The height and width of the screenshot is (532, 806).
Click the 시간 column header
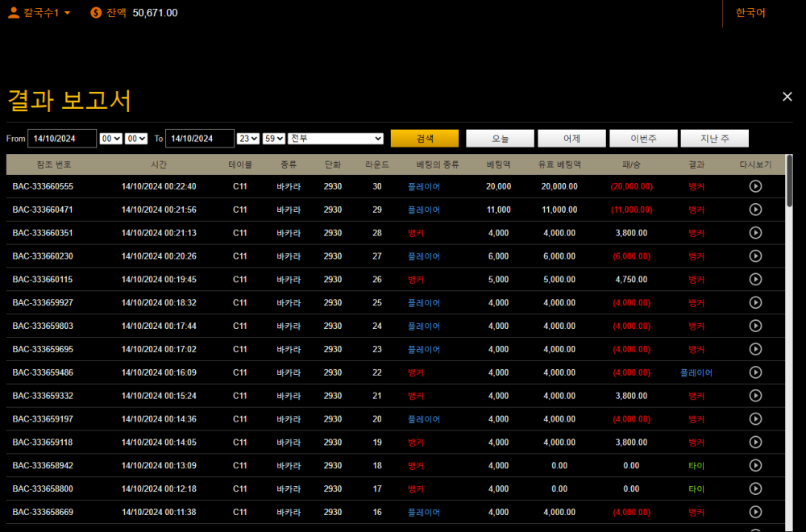[159, 164]
